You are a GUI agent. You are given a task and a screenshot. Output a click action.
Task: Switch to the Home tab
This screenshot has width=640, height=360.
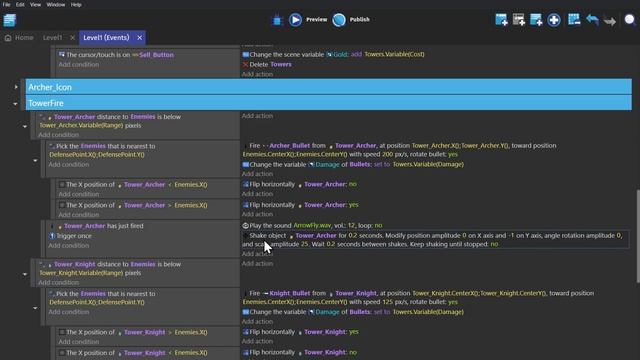click(19, 38)
